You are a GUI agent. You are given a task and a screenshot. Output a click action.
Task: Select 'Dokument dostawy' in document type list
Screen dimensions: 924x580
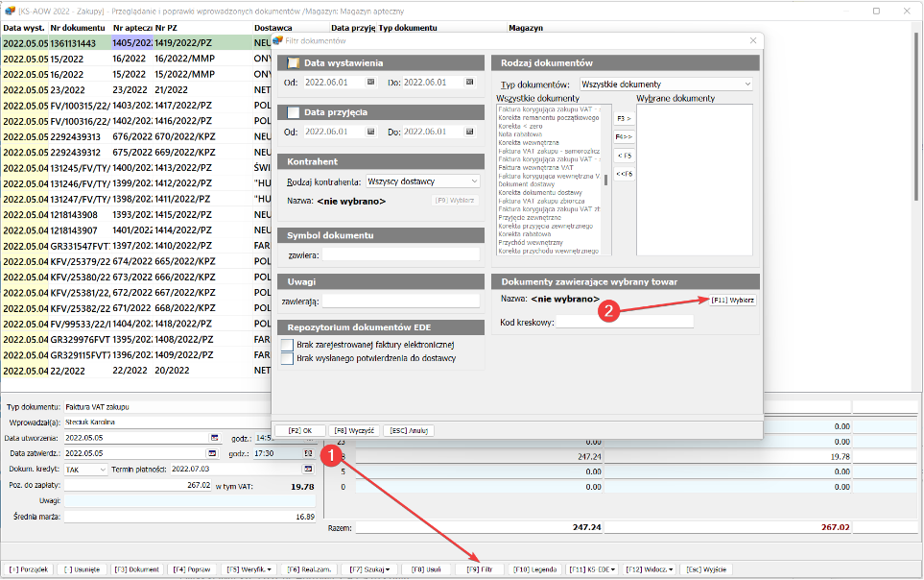(526, 184)
